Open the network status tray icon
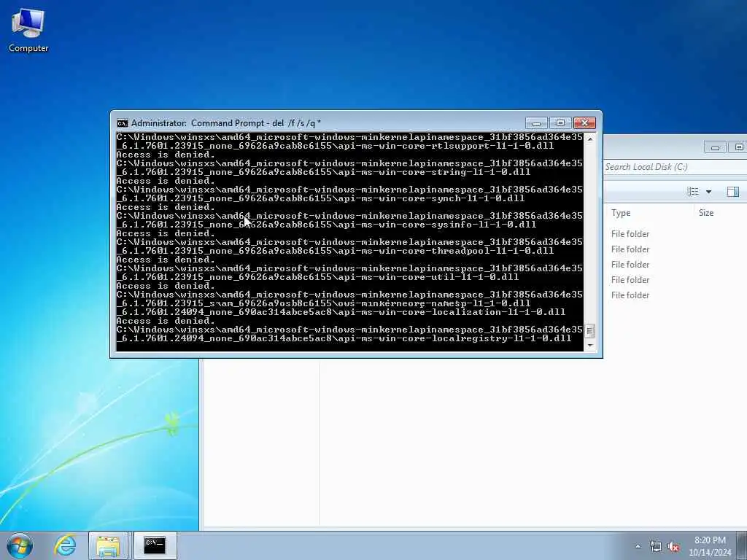This screenshot has height=560, width=747. tap(656, 547)
